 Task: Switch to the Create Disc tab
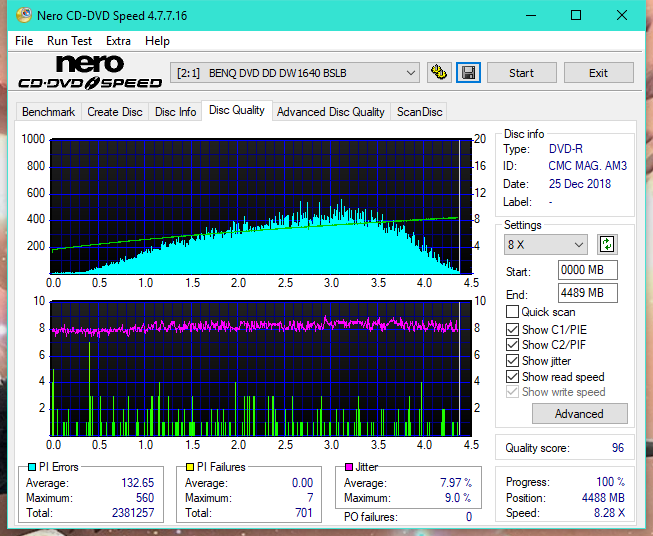pos(115,112)
